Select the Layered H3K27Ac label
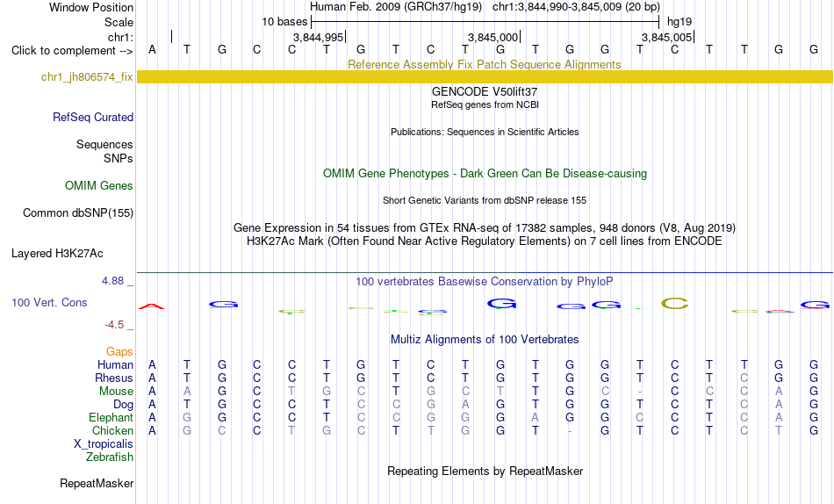The image size is (834, 504). (57, 254)
